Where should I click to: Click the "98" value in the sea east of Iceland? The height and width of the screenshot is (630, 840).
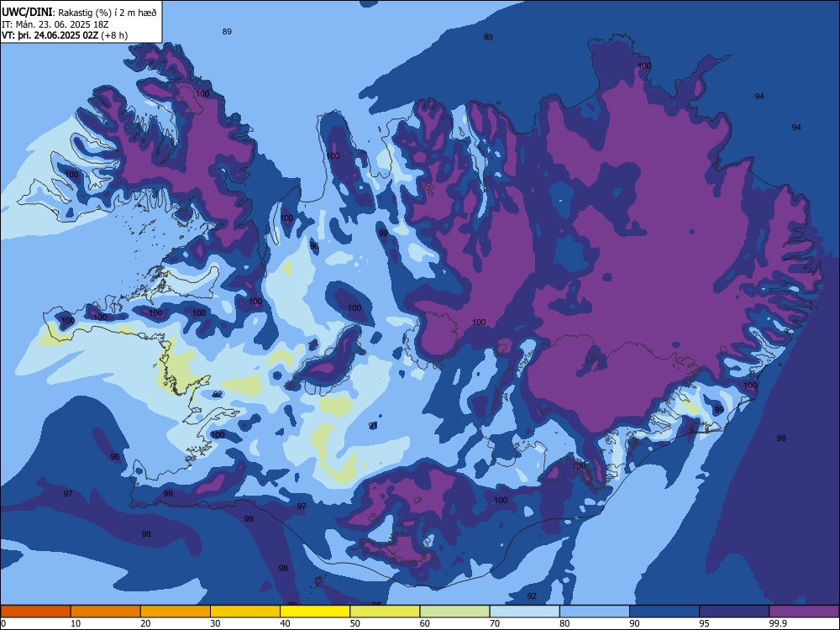(x=781, y=438)
